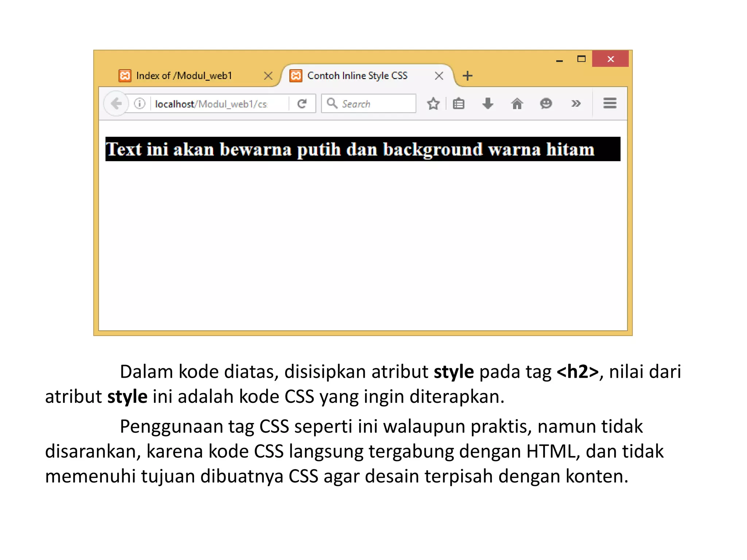Screen dimensions: 747x560
Task: Go to the home page icon
Action: point(517,104)
